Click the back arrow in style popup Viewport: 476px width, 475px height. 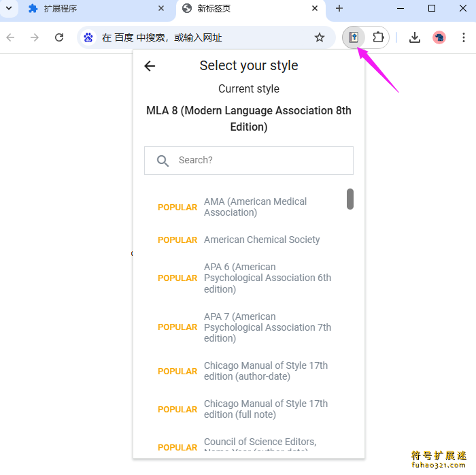[150, 66]
